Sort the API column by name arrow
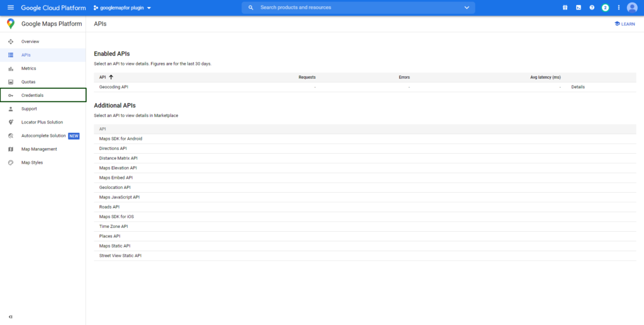644x325 pixels. (x=111, y=77)
